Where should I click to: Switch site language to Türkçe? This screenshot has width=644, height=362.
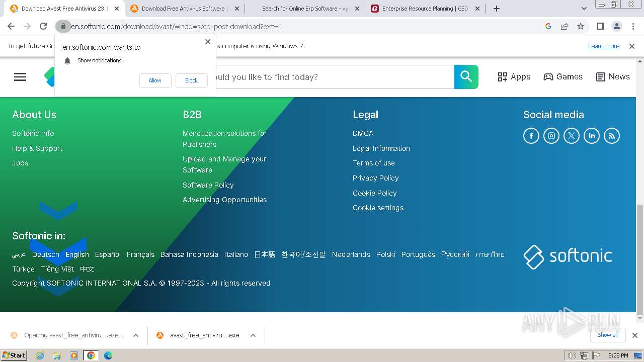pyautogui.click(x=24, y=269)
